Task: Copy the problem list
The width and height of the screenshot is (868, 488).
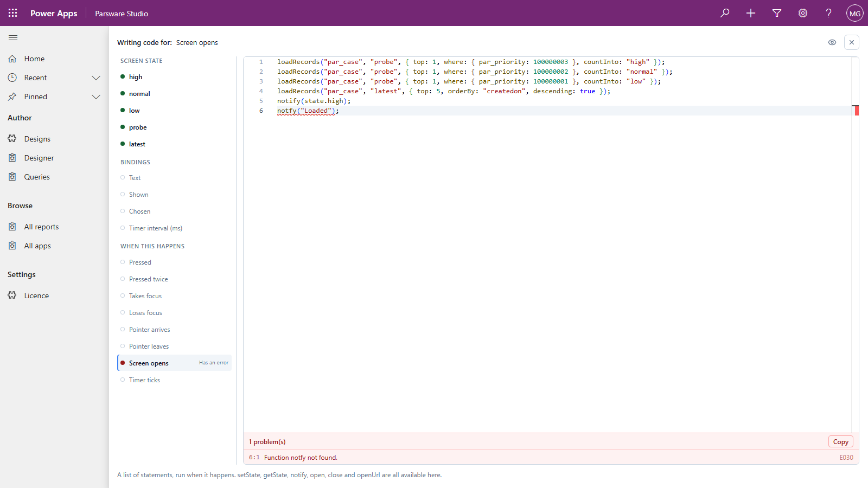Action: (840, 442)
